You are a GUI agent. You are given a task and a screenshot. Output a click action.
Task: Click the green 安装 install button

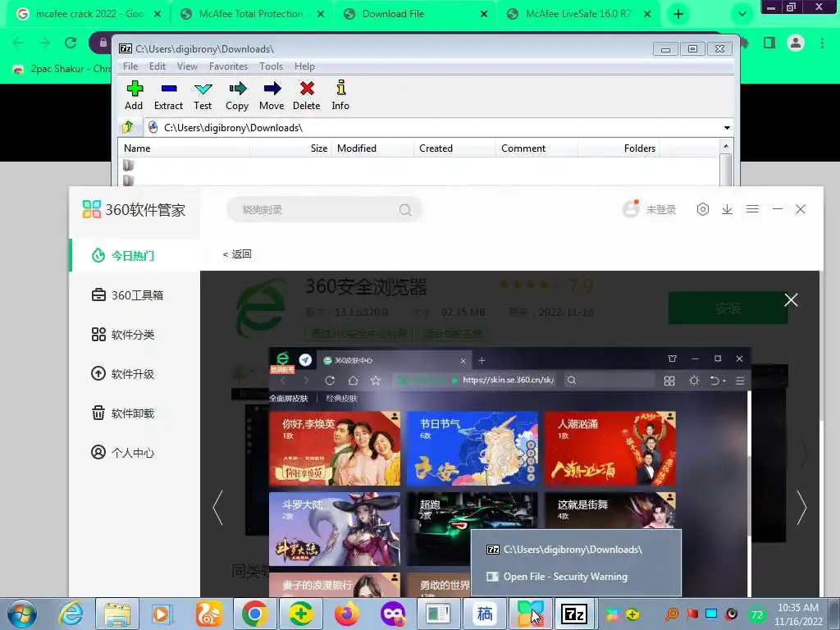728,308
